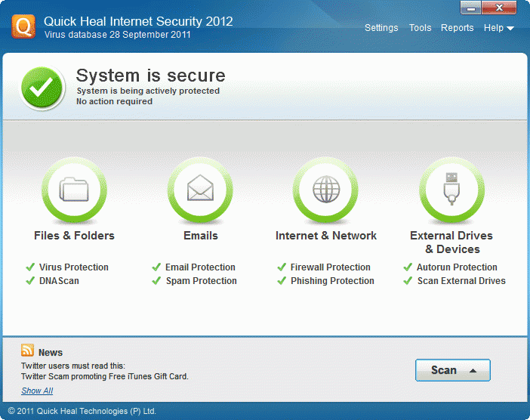Click the orange News RSS feed icon
Screen dimensions: 530x420
[x=27, y=351]
